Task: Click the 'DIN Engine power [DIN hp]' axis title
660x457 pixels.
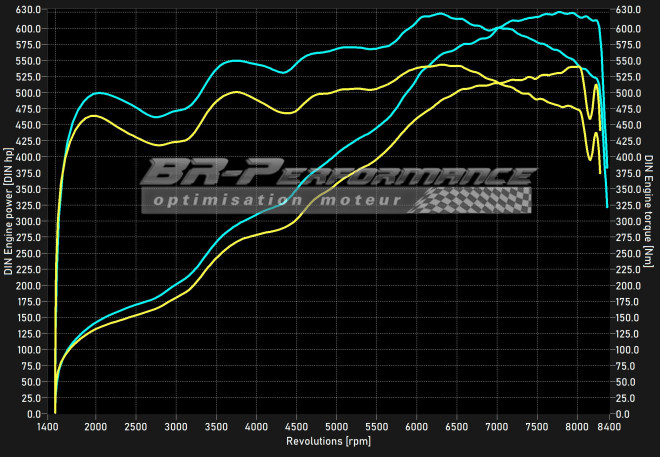Action: 9,212
